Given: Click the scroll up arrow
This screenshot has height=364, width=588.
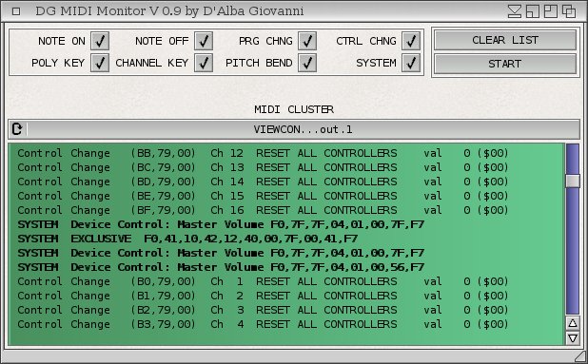Looking at the screenshot, I should click(572, 323).
